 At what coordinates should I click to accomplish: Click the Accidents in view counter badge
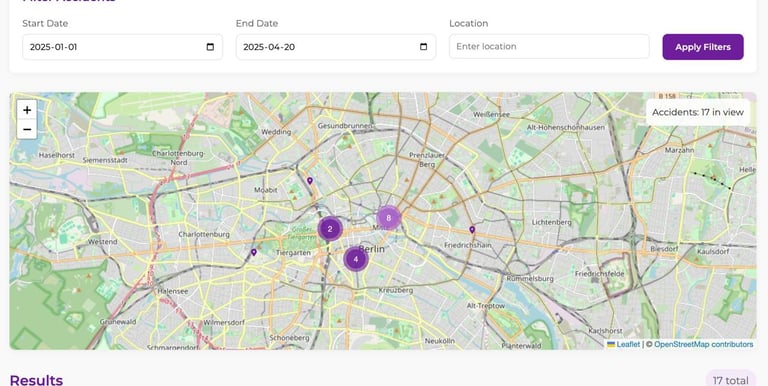698,112
